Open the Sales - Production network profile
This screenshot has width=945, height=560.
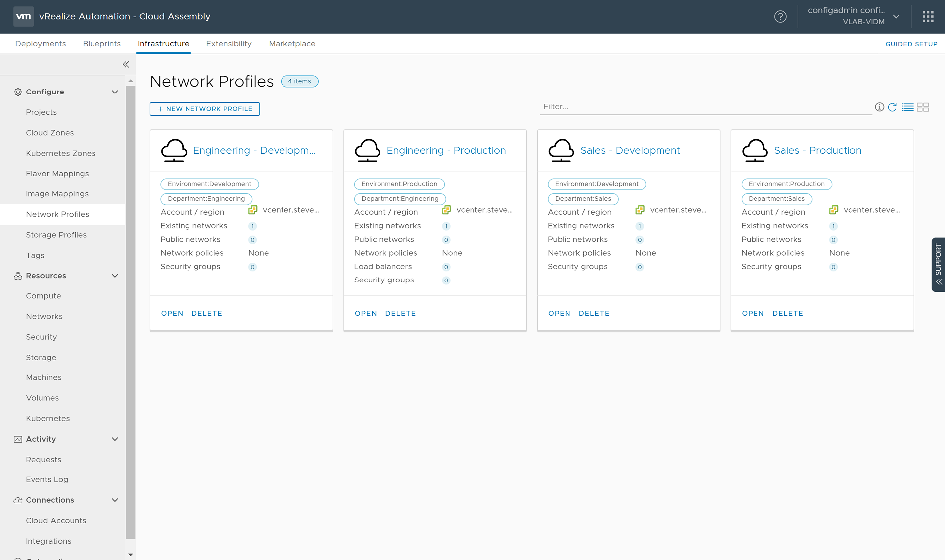(x=753, y=313)
